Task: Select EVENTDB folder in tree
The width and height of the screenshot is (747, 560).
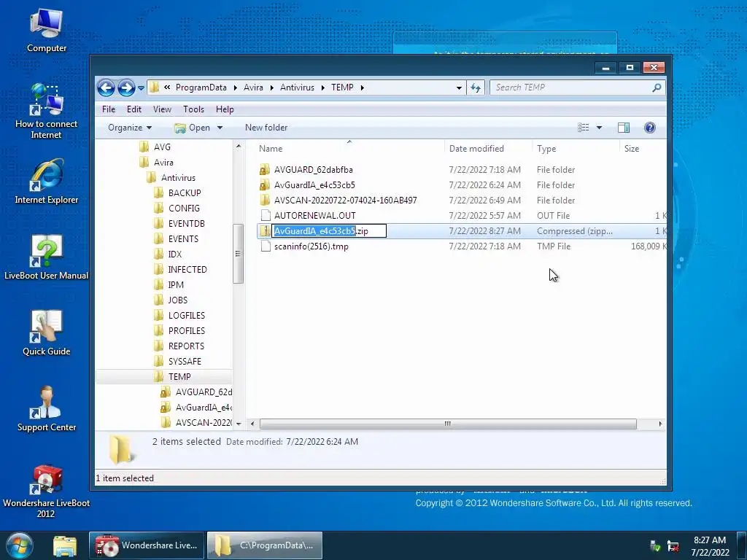Action: coord(186,223)
